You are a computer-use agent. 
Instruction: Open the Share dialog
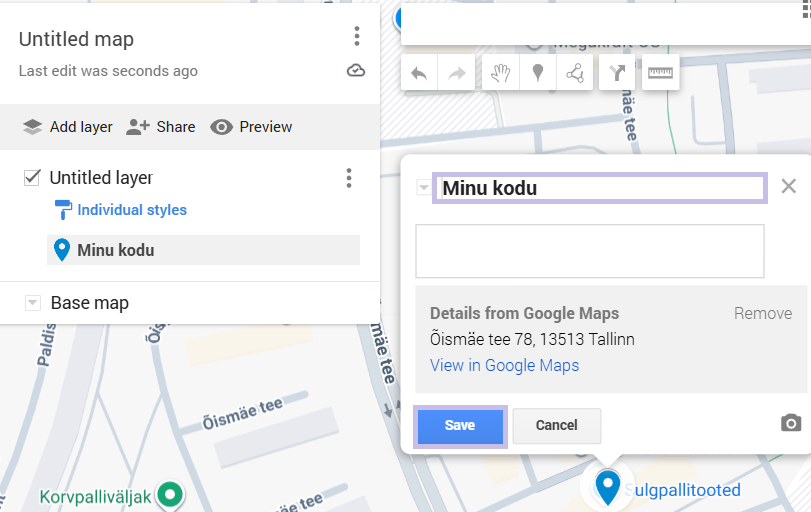coord(161,127)
